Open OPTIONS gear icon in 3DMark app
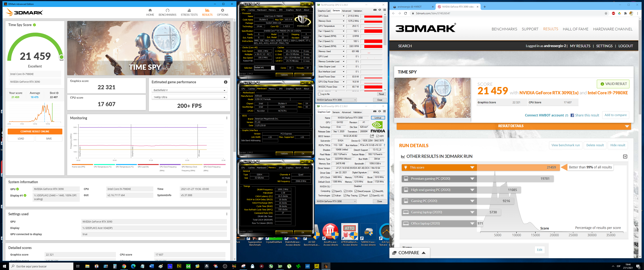644x270 pixels. tap(223, 10)
